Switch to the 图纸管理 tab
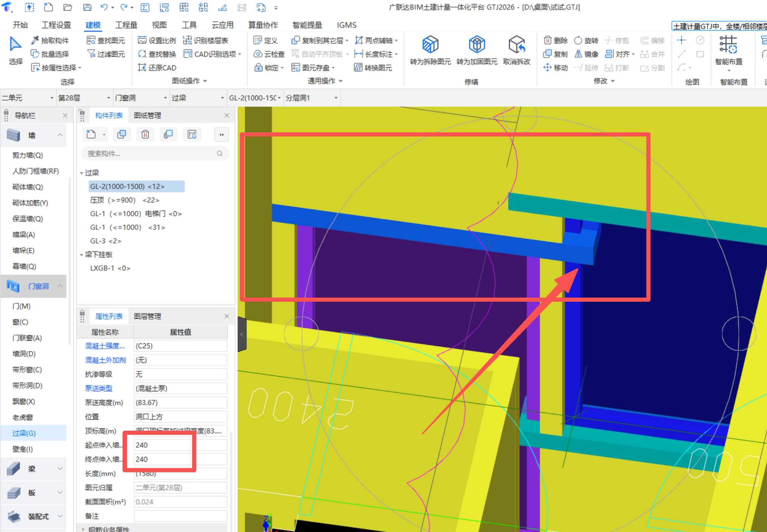Image resolution: width=767 pixels, height=532 pixels. click(147, 115)
